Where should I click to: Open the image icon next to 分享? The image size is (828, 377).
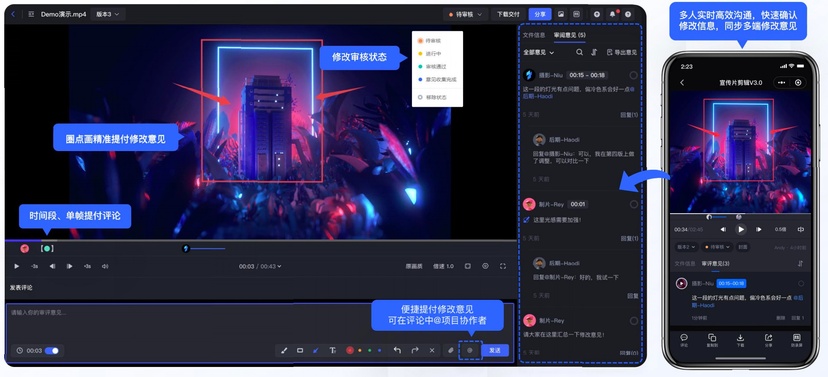click(x=561, y=15)
